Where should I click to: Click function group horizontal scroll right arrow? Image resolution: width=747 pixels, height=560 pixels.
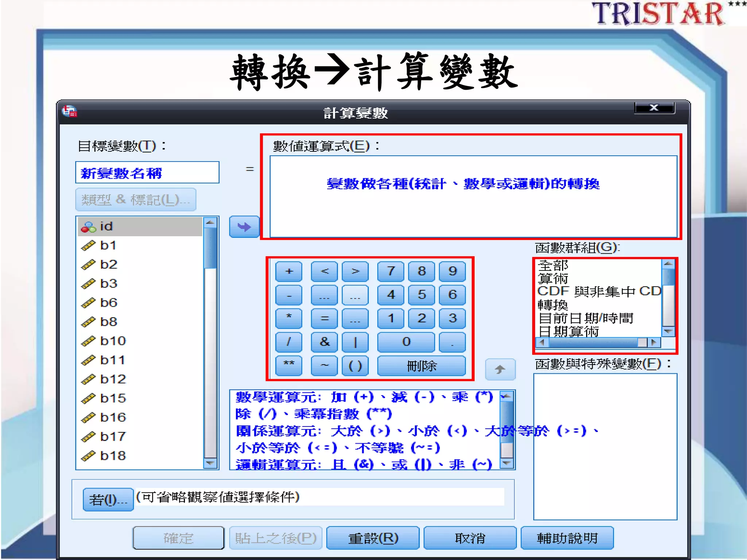[654, 342]
